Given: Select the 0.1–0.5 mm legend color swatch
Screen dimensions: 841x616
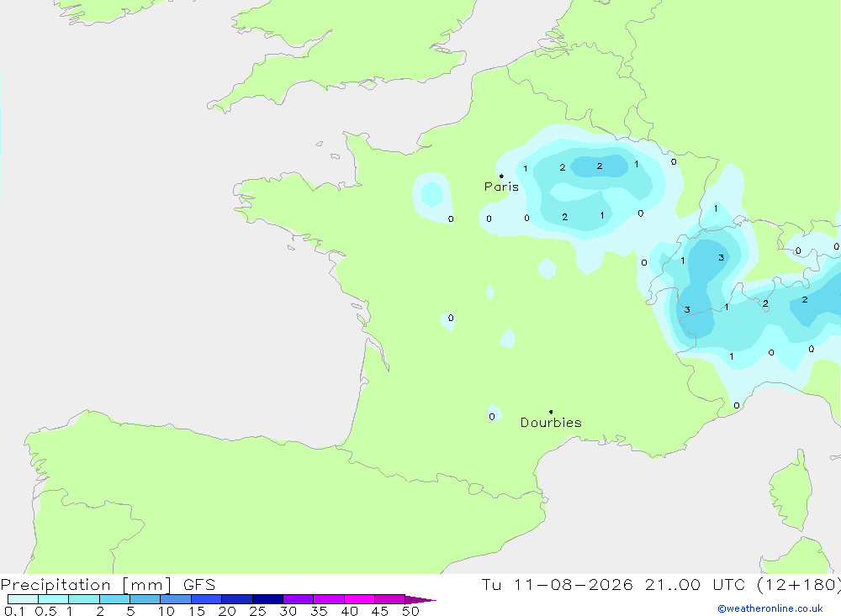Looking at the screenshot, I should tap(23, 599).
